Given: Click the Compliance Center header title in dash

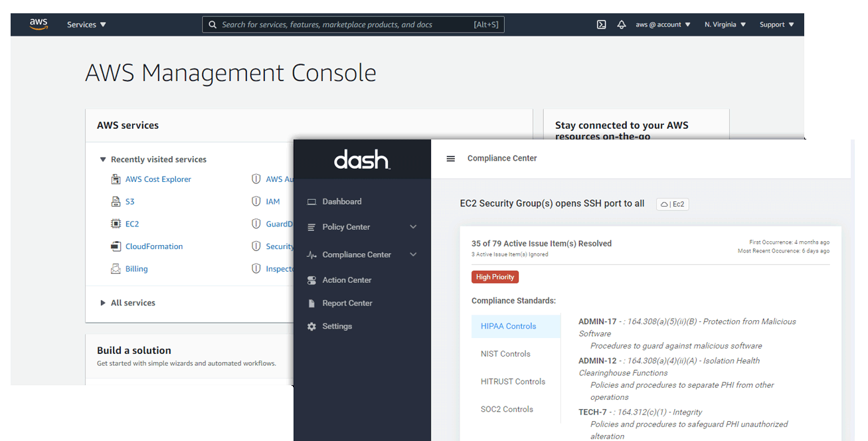Looking at the screenshot, I should (x=502, y=159).
